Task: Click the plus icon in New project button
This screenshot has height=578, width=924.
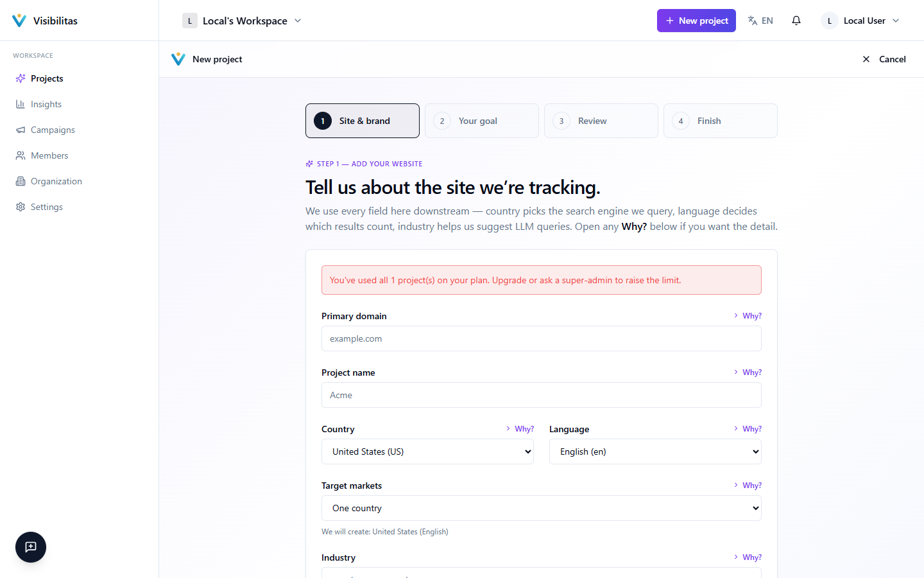Action: click(x=670, y=21)
